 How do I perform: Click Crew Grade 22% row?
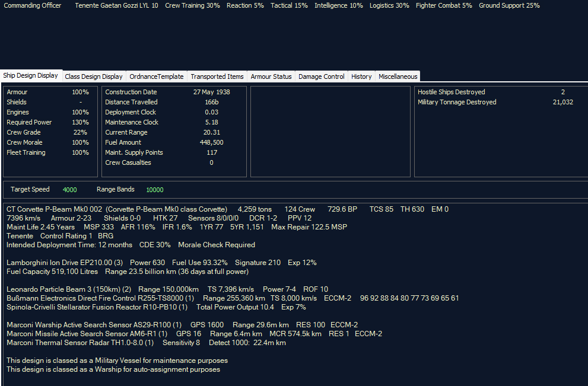point(48,132)
